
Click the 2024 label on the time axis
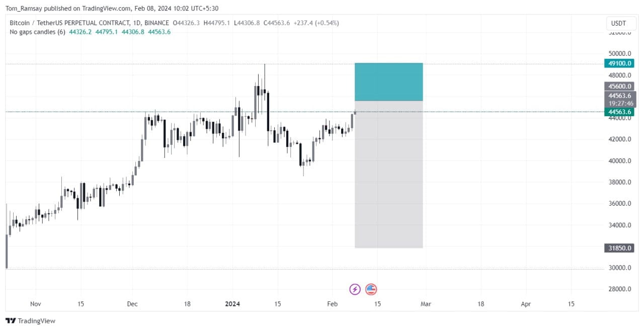coord(232,304)
